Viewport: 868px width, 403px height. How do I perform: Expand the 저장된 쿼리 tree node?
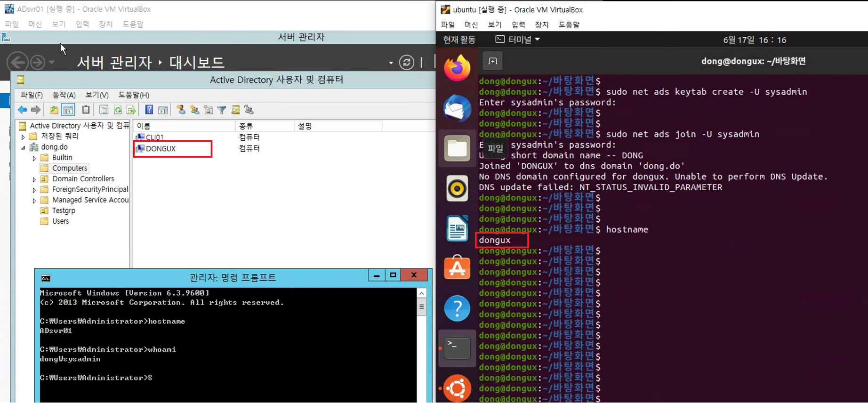(x=23, y=137)
